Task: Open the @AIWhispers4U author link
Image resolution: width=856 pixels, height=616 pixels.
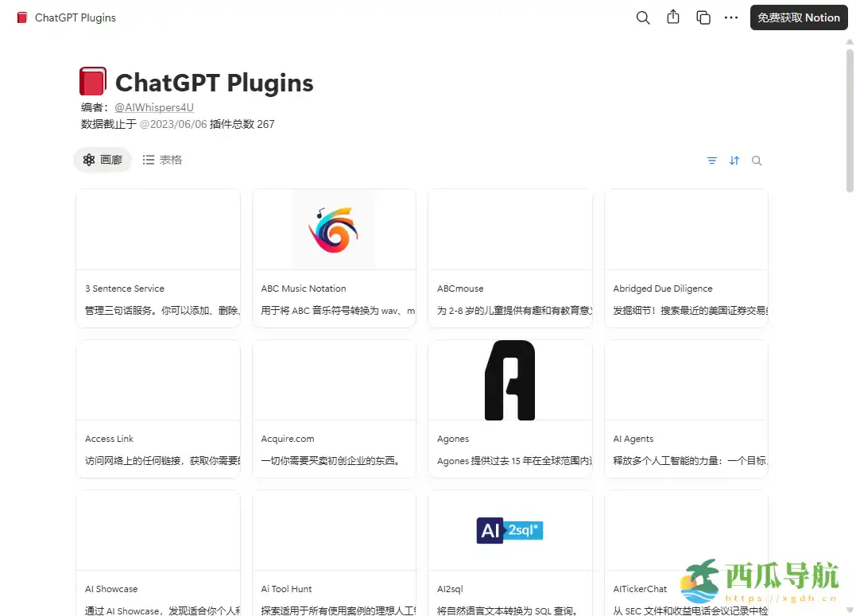Action: 153,107
